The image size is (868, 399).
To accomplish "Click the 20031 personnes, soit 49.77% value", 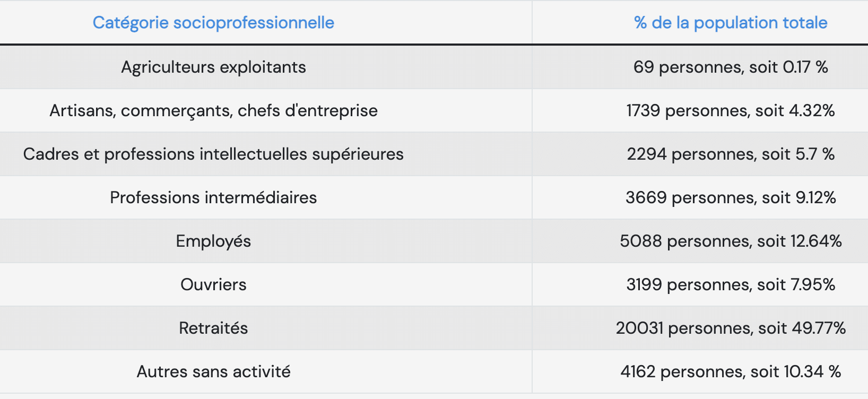I will click(731, 328).
